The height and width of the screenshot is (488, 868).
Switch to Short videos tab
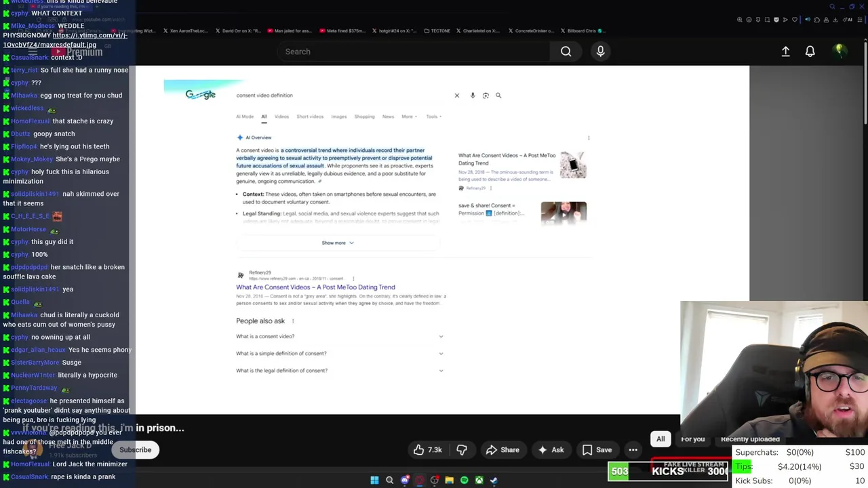[x=310, y=117]
